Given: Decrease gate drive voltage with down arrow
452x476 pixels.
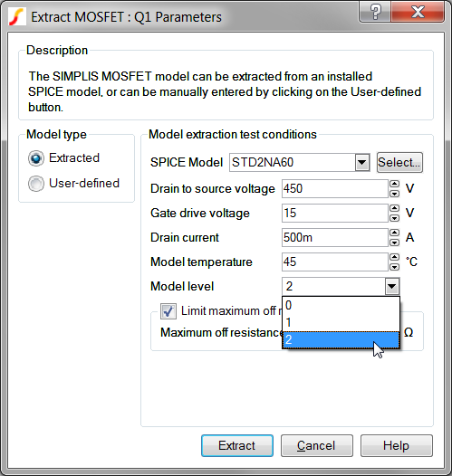Looking at the screenshot, I should coord(394,218).
